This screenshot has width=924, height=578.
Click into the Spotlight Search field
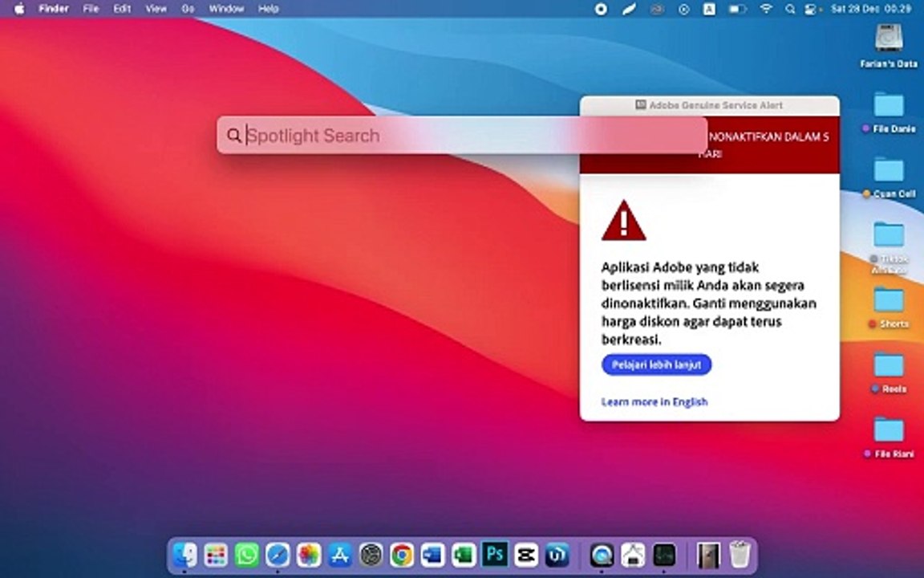(462, 135)
